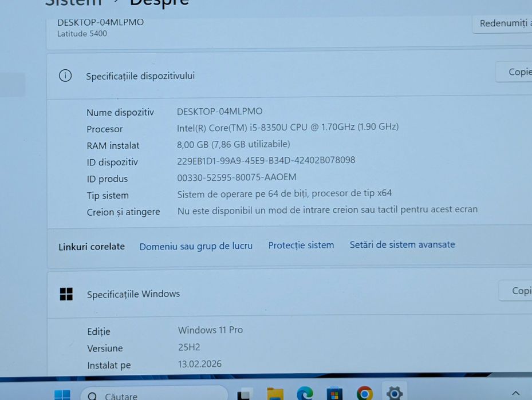Open File Explorer from taskbar
This screenshot has width=532, height=400.
[275, 394]
